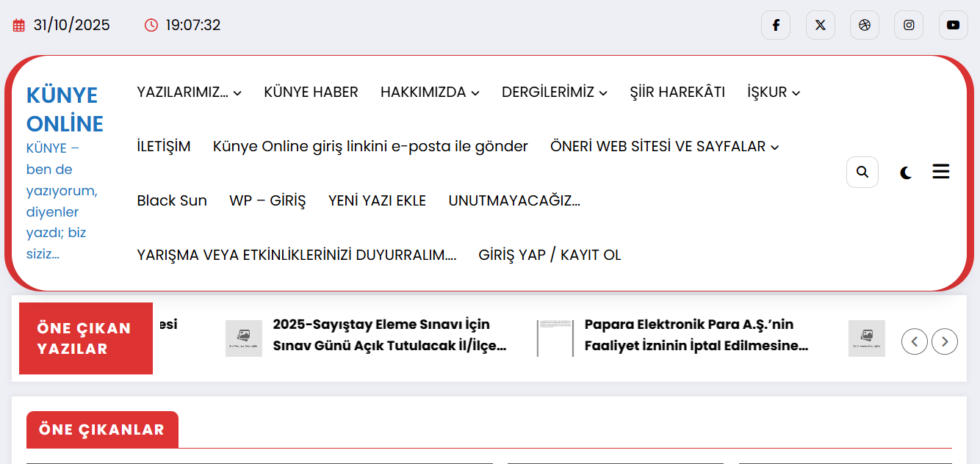Open the X (Twitter) social icon
The height and width of the screenshot is (464, 980).
(x=821, y=25)
